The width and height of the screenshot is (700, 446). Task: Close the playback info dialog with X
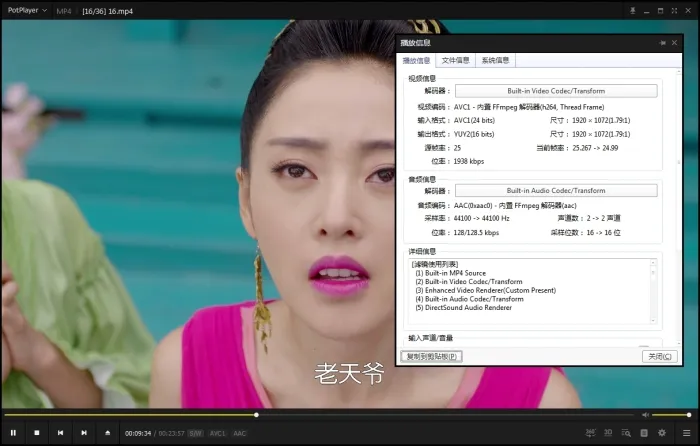(675, 43)
